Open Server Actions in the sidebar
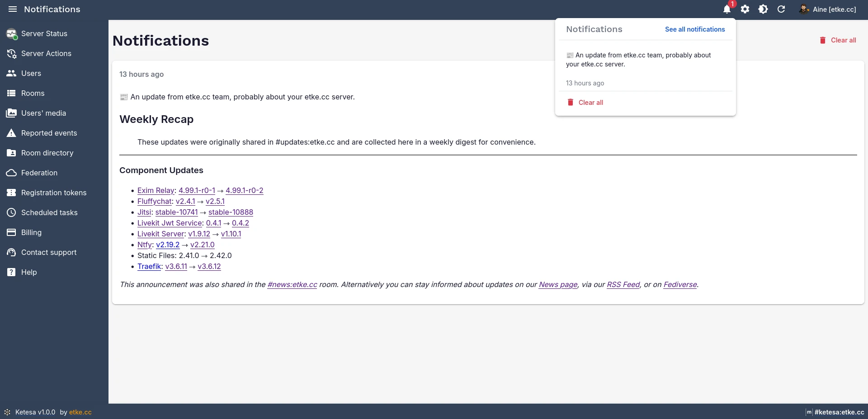This screenshot has width=868, height=419. click(x=46, y=53)
